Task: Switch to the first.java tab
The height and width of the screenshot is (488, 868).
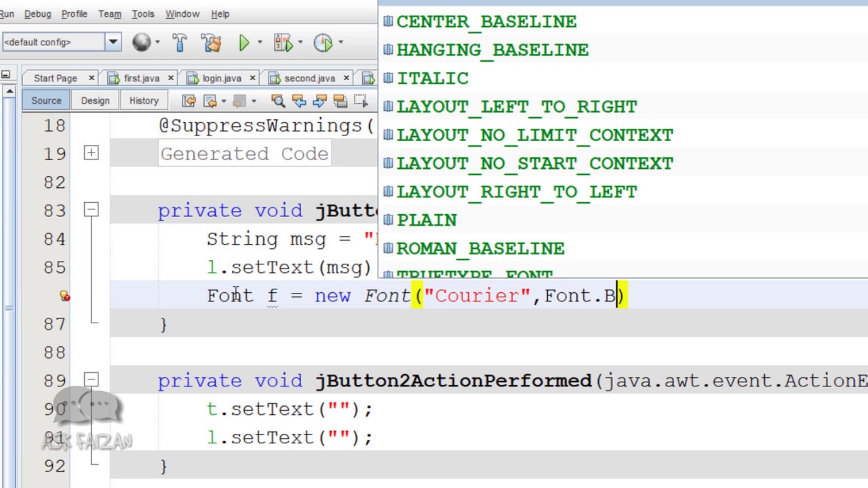Action: pyautogui.click(x=141, y=78)
